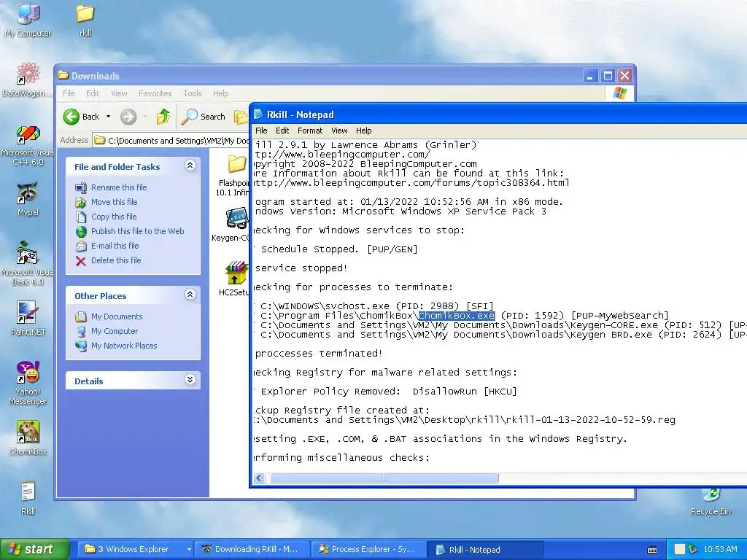Expand the Details panel
Screen dimensions: 747x560
(190, 380)
